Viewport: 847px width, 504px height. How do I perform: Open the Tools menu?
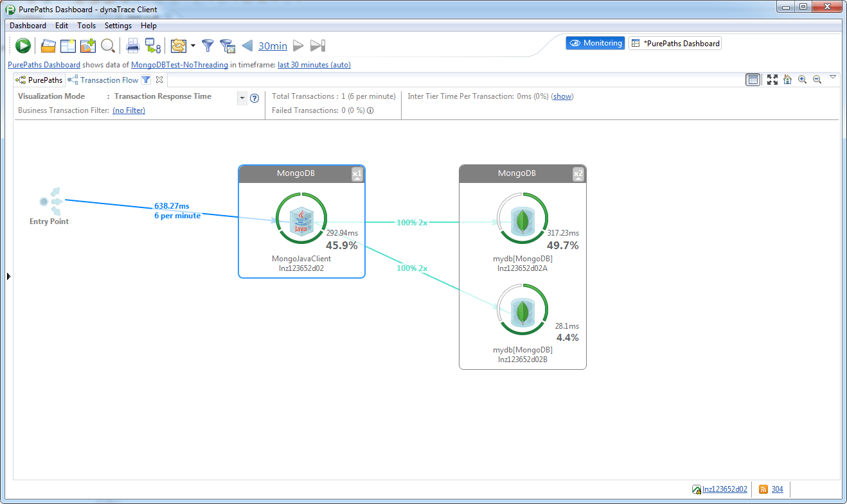[86, 26]
